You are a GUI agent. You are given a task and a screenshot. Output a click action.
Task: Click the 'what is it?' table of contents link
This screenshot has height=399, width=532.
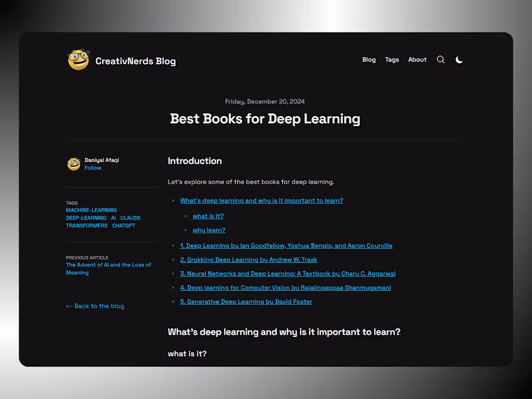point(208,216)
